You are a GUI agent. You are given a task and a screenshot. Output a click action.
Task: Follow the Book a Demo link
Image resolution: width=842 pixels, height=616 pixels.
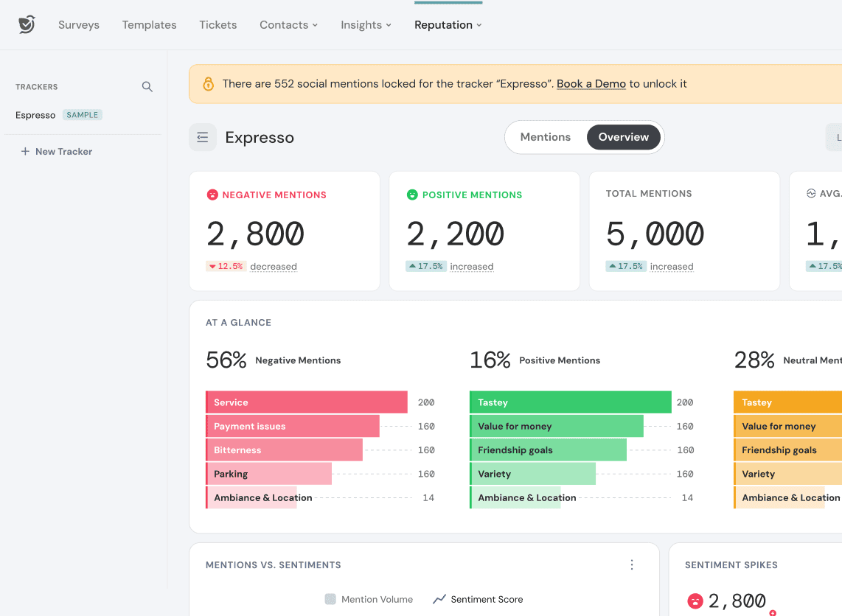591,84
